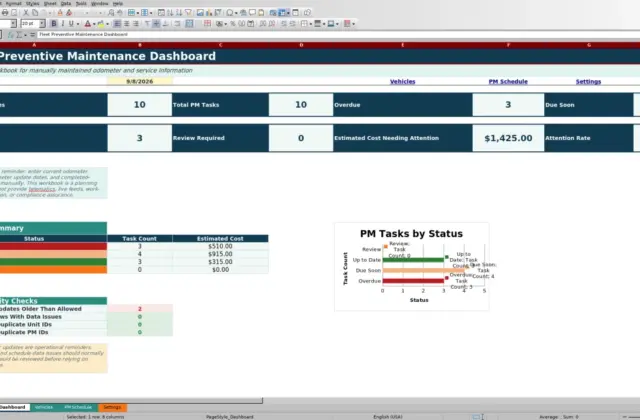Screen dimensions: 640x420
Task: Select the Dashboard sheet tab
Action: pos(13,407)
